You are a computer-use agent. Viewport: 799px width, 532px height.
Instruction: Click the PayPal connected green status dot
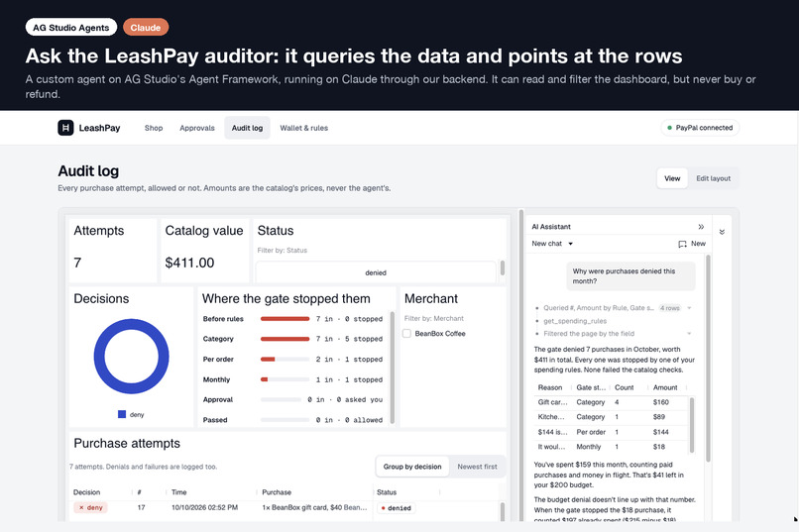[669, 128]
